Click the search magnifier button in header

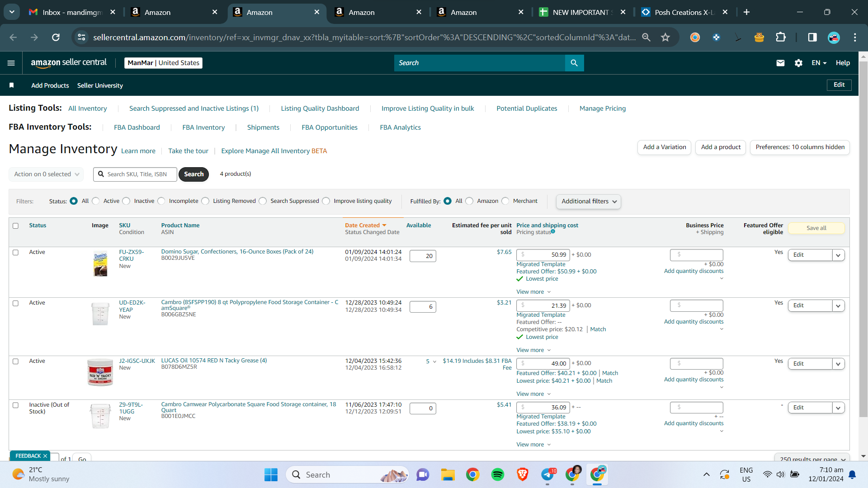[574, 63]
